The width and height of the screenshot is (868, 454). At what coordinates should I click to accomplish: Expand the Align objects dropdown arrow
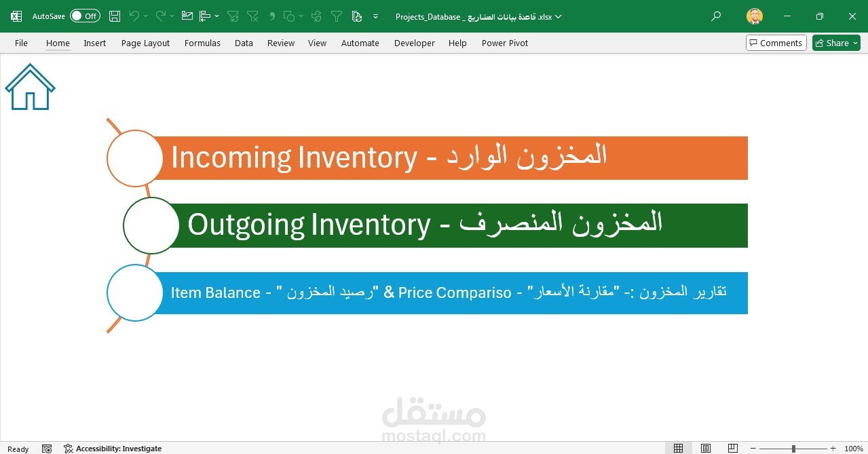click(x=216, y=16)
